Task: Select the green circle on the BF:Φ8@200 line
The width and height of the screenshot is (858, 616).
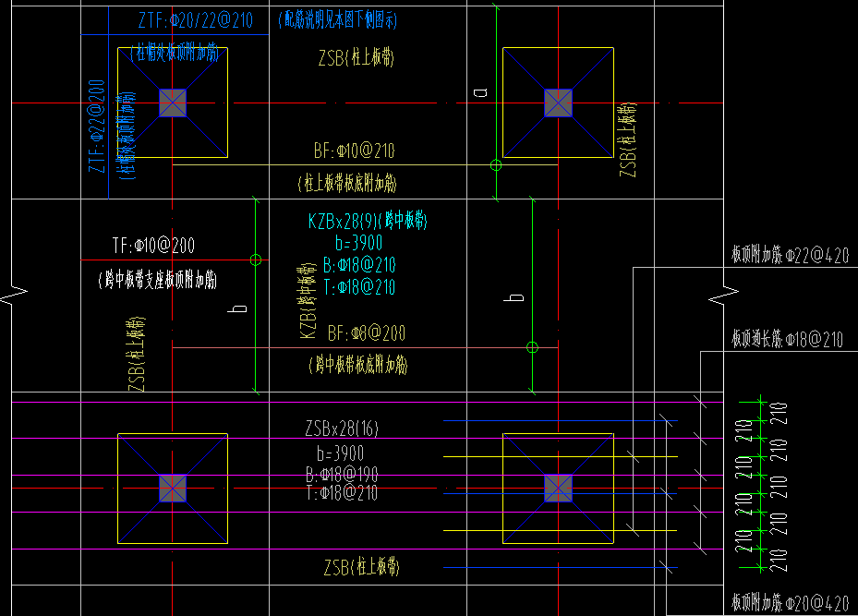Action: click(x=532, y=347)
